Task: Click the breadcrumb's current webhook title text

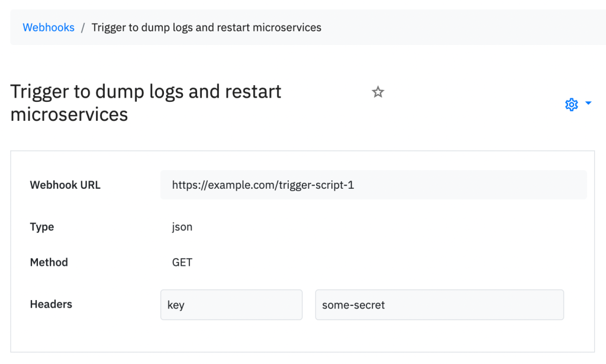Action: (x=206, y=27)
